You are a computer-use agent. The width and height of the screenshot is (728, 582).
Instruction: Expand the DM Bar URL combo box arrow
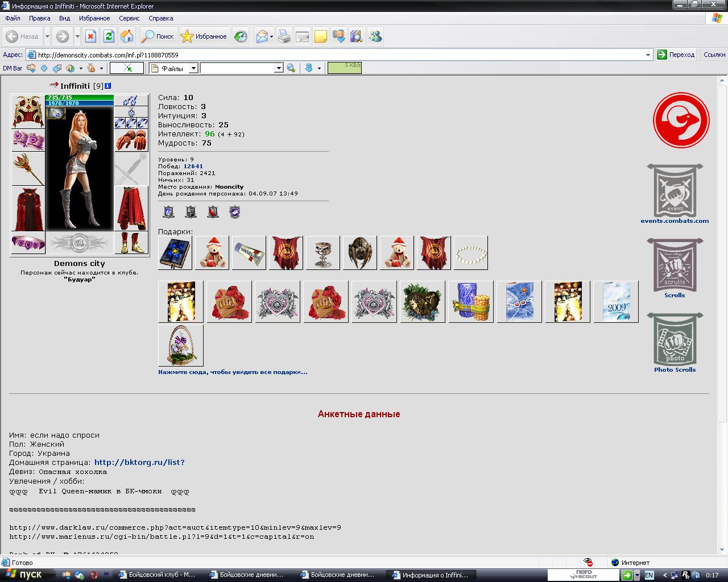279,68
